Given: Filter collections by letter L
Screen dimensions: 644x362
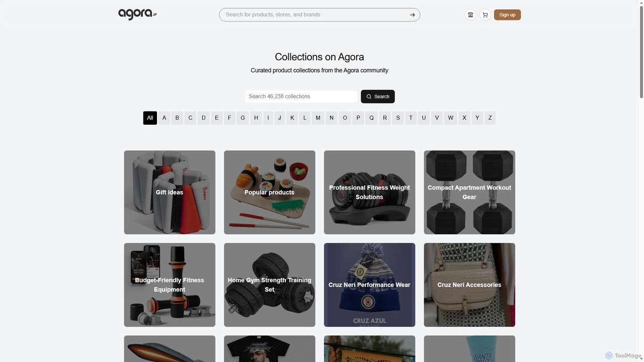Looking at the screenshot, I should 305,118.
